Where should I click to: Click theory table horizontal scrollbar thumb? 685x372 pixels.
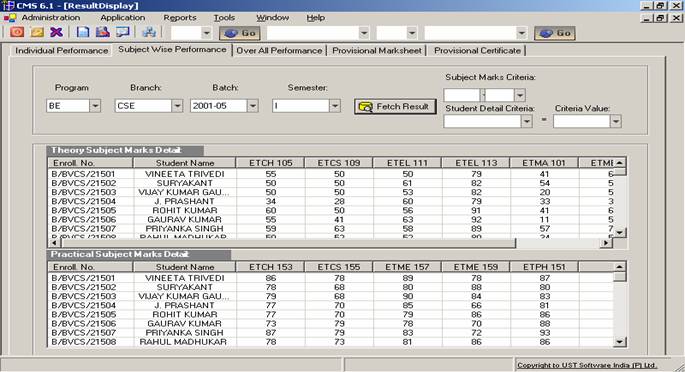point(288,243)
